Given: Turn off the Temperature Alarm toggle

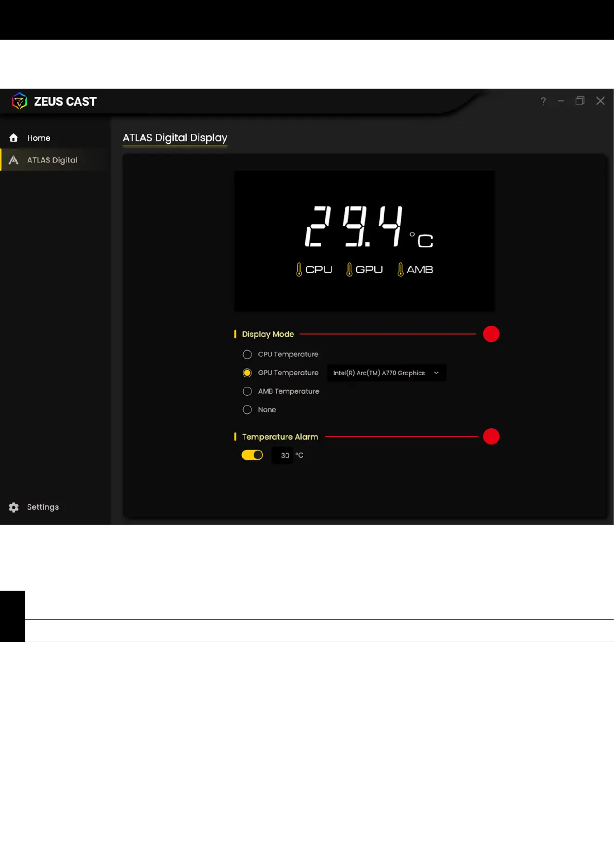Looking at the screenshot, I should pyautogui.click(x=252, y=455).
